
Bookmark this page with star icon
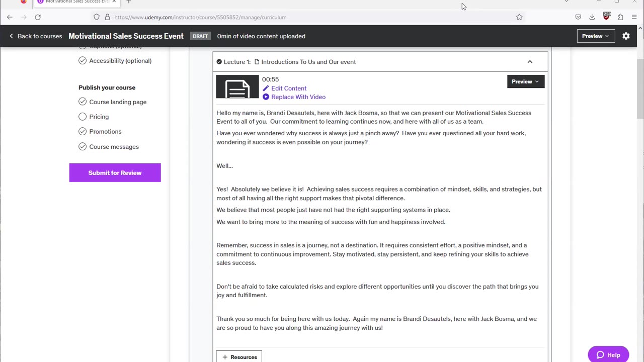pyautogui.click(x=519, y=17)
